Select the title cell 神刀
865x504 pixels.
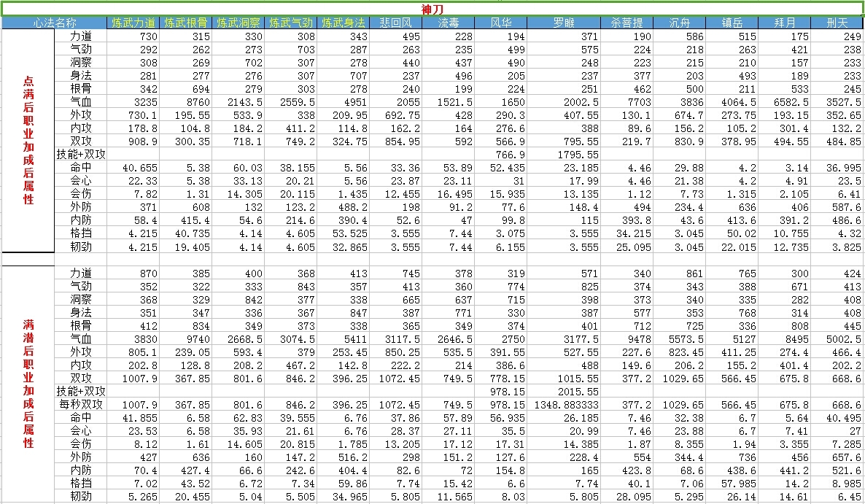432,9
